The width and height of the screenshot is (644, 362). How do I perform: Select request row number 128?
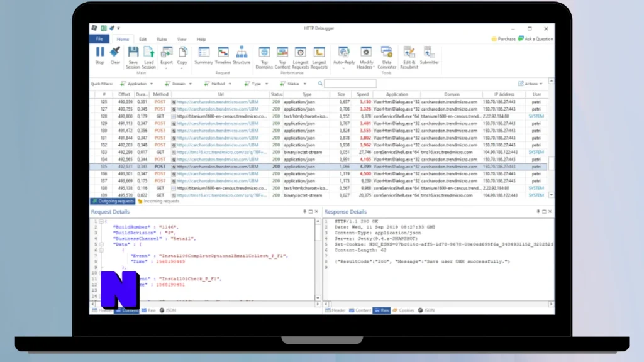point(318,116)
